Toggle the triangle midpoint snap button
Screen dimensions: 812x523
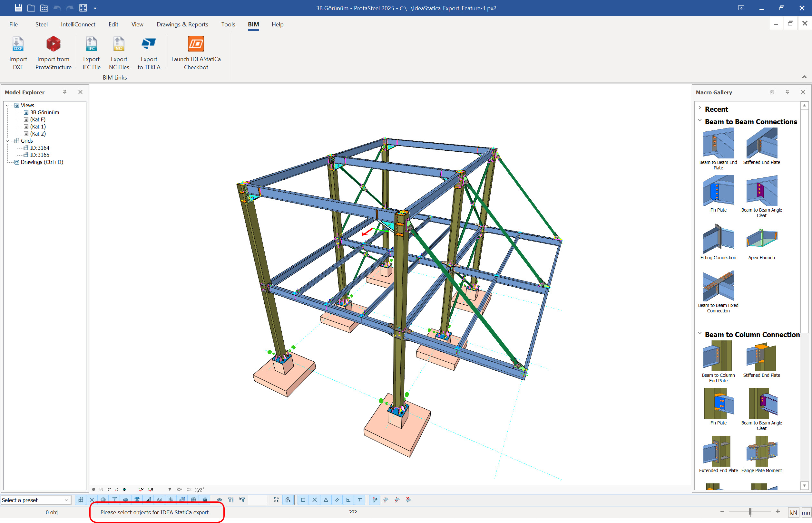point(326,499)
